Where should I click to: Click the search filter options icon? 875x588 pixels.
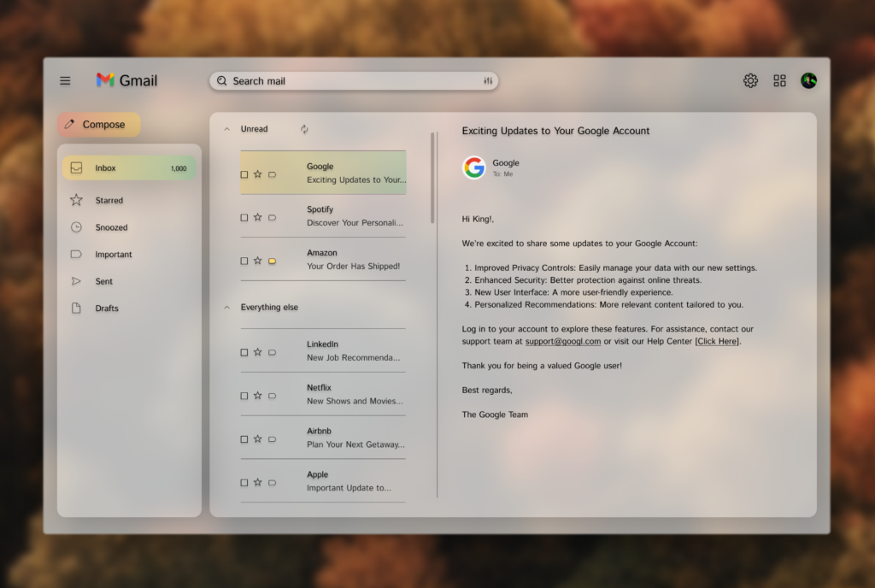point(488,81)
